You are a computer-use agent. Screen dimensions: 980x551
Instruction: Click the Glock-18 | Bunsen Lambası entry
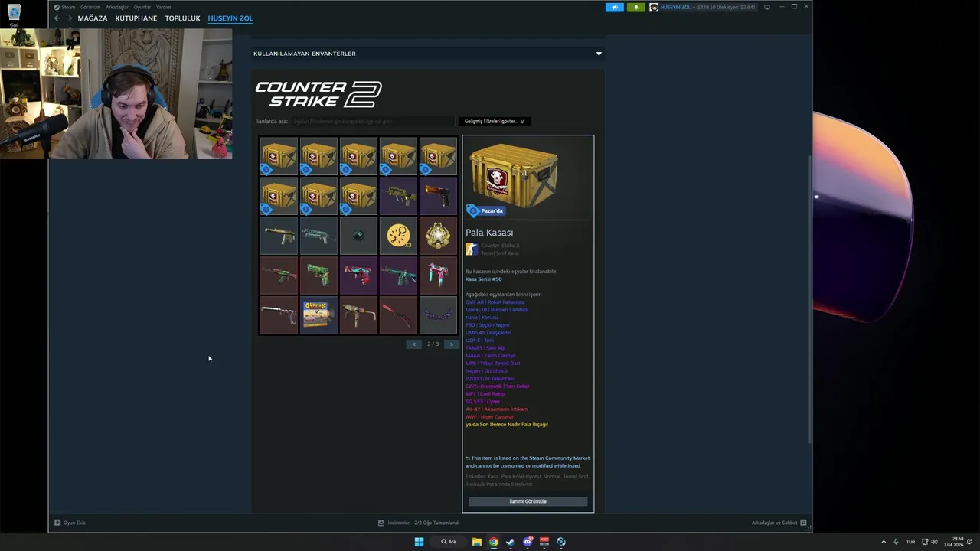click(x=497, y=310)
